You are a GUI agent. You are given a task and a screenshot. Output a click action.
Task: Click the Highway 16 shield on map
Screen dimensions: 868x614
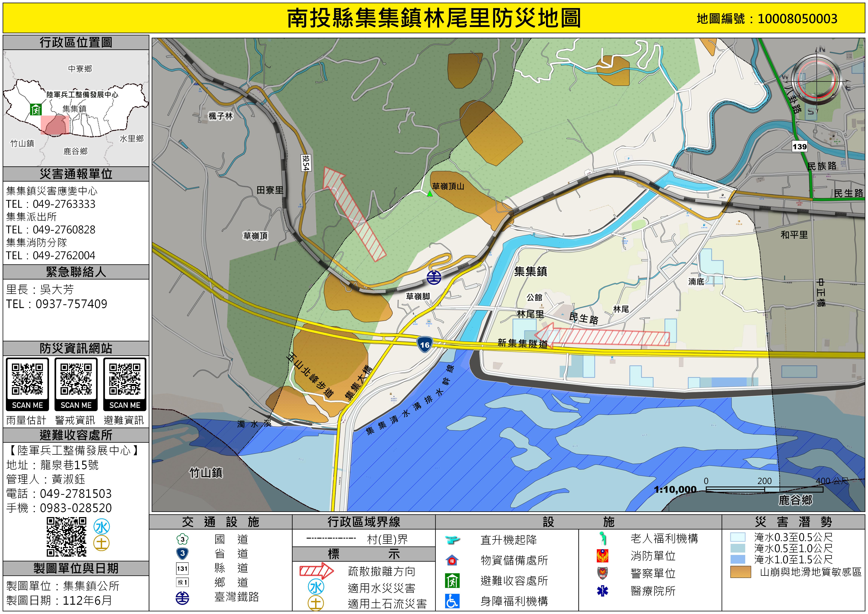(x=425, y=345)
